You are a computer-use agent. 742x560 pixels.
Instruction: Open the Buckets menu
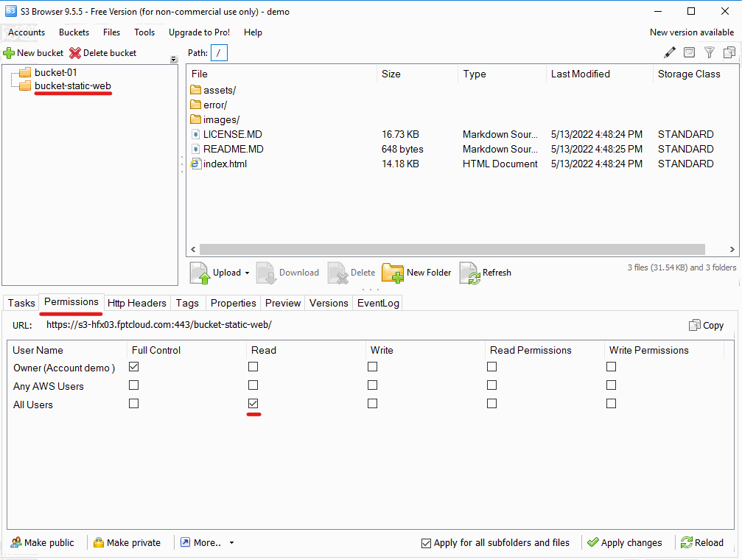click(x=74, y=32)
